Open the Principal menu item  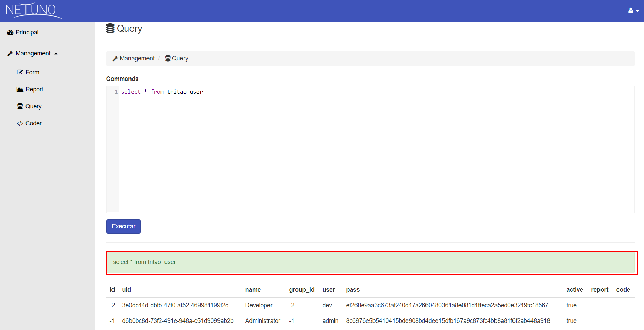[x=27, y=32]
